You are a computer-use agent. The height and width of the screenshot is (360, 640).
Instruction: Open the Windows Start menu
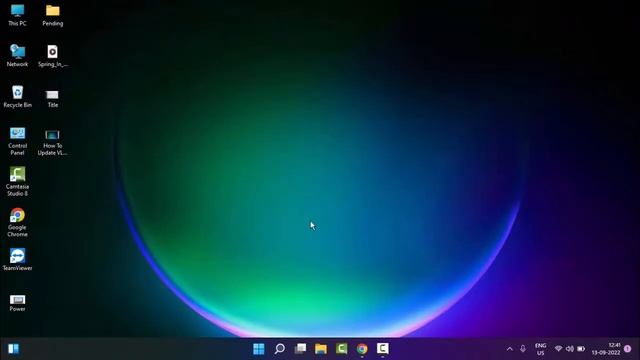pos(259,349)
